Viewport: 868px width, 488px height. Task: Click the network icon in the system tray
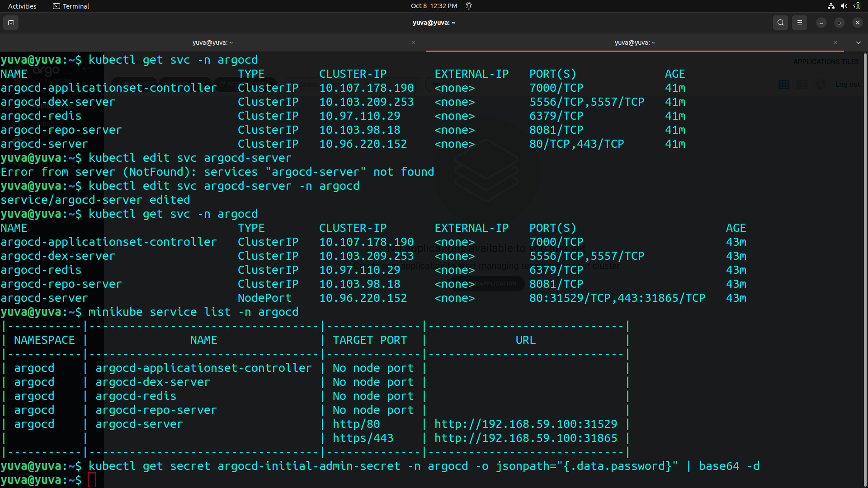click(831, 6)
